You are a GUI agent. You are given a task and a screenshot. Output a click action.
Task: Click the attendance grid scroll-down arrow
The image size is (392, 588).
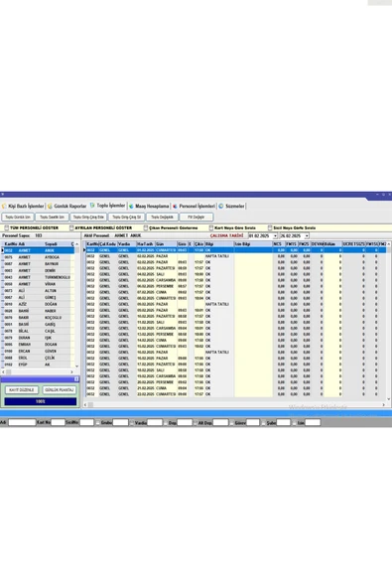tap(388, 399)
